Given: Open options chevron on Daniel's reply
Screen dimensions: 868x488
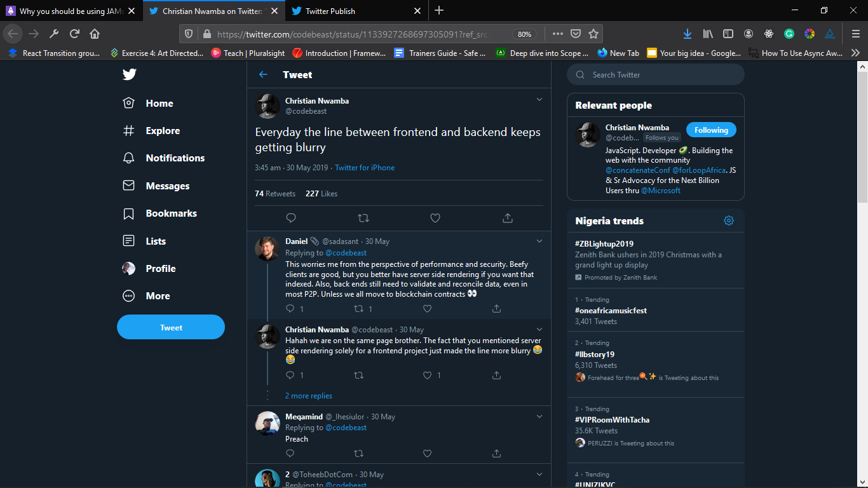Looking at the screenshot, I should pos(539,241).
